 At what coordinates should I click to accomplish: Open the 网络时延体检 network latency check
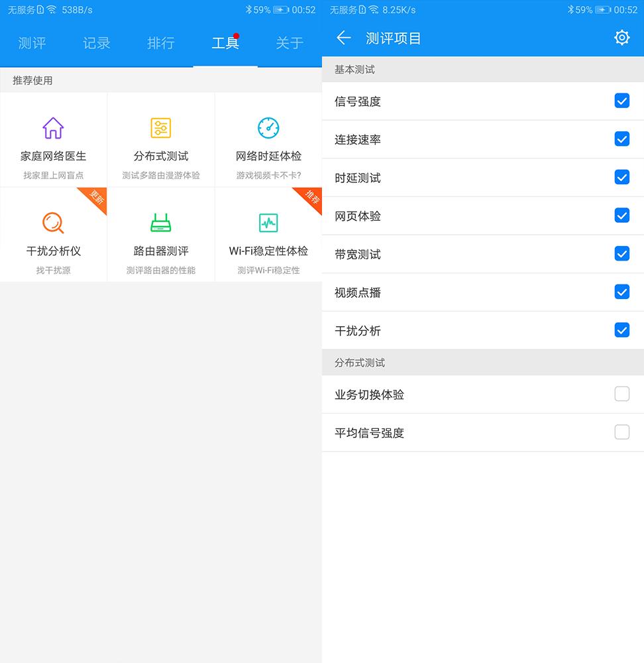tap(268, 139)
